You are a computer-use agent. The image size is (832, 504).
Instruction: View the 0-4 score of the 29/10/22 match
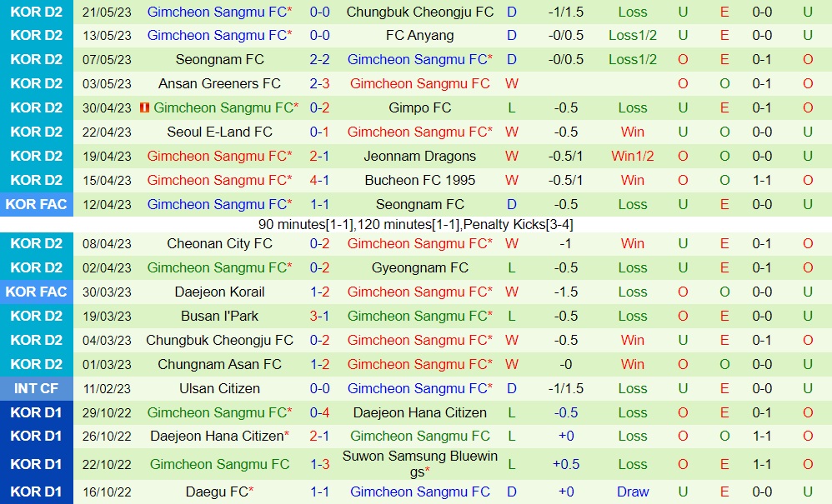319,412
